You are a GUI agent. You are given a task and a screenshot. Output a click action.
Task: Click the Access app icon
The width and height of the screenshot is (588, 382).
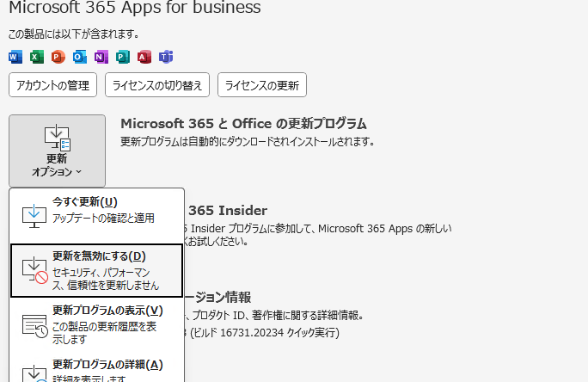pyautogui.click(x=144, y=57)
